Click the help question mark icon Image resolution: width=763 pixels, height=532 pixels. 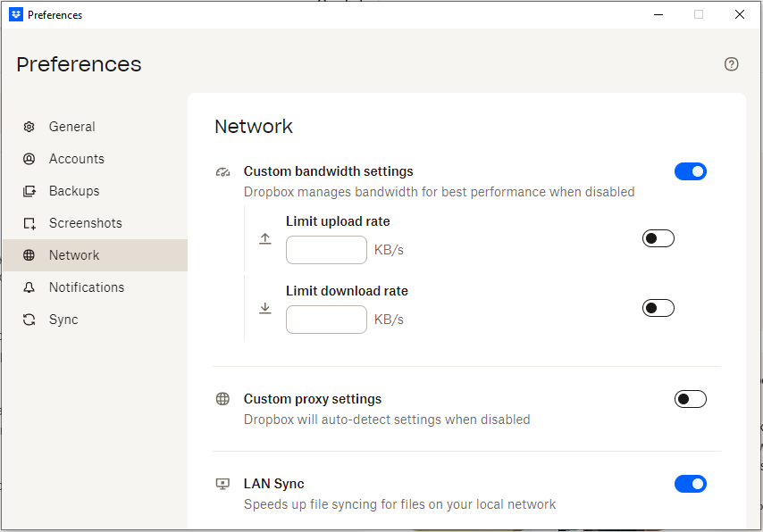732,64
